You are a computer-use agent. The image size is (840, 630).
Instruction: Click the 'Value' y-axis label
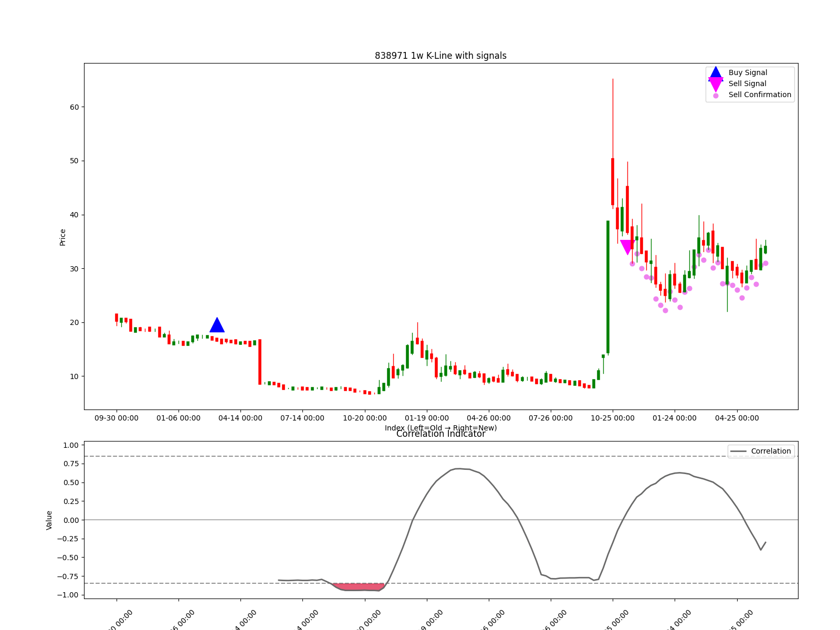pyautogui.click(x=49, y=520)
